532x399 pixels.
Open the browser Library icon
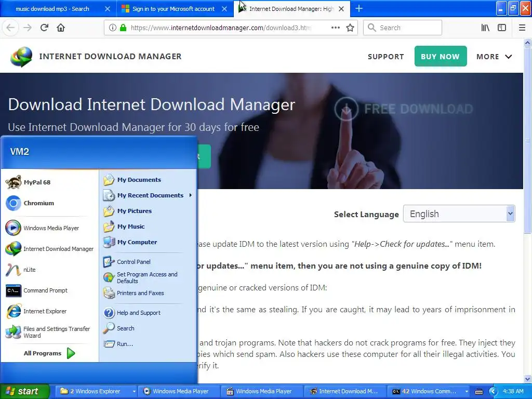click(x=485, y=28)
